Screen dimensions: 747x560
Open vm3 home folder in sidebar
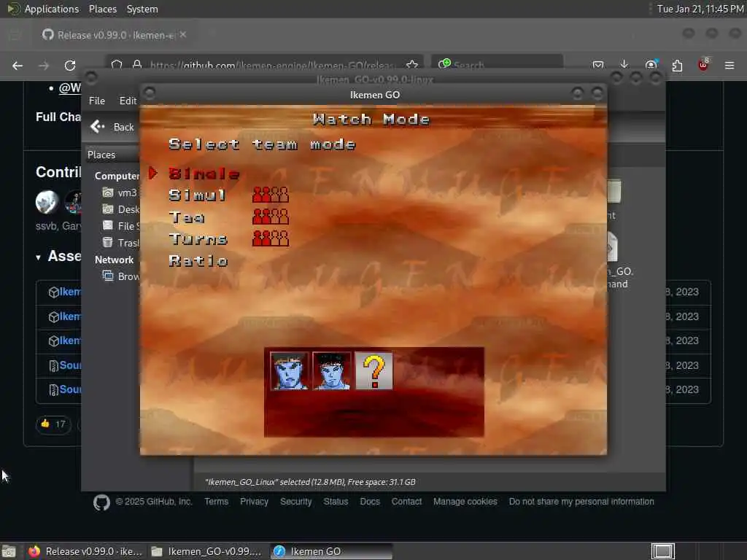[x=120, y=192]
